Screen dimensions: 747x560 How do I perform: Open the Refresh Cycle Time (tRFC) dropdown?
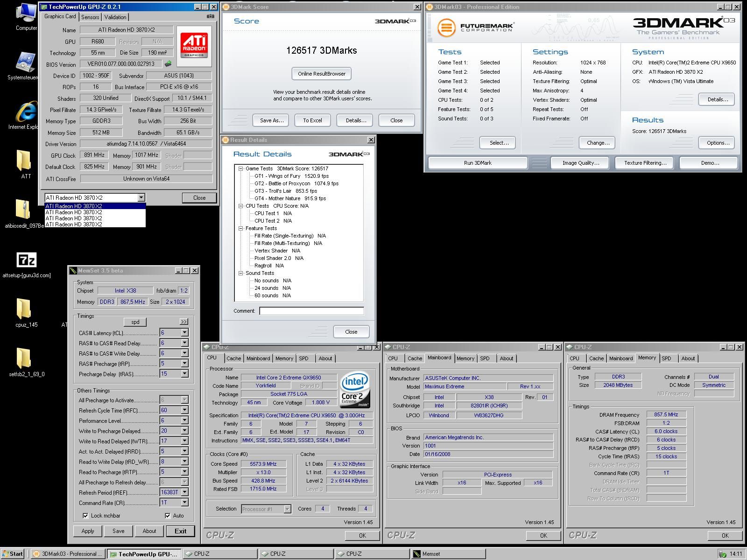[x=184, y=410]
